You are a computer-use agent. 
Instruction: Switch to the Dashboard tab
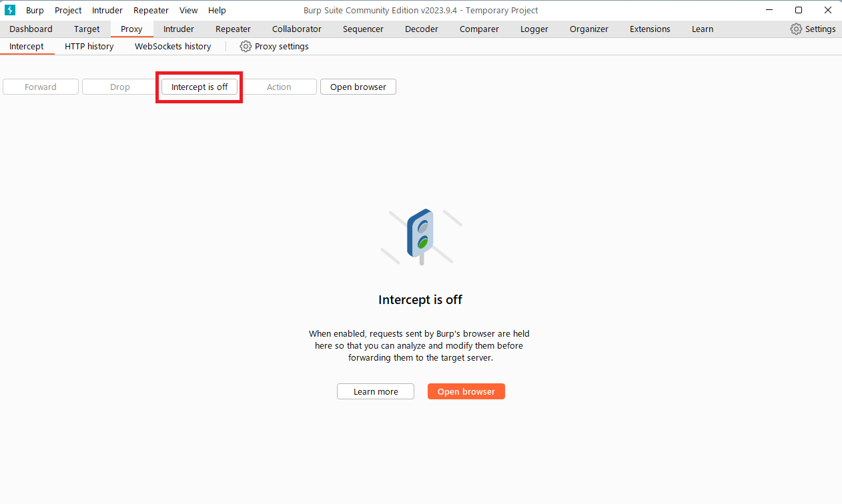31,29
